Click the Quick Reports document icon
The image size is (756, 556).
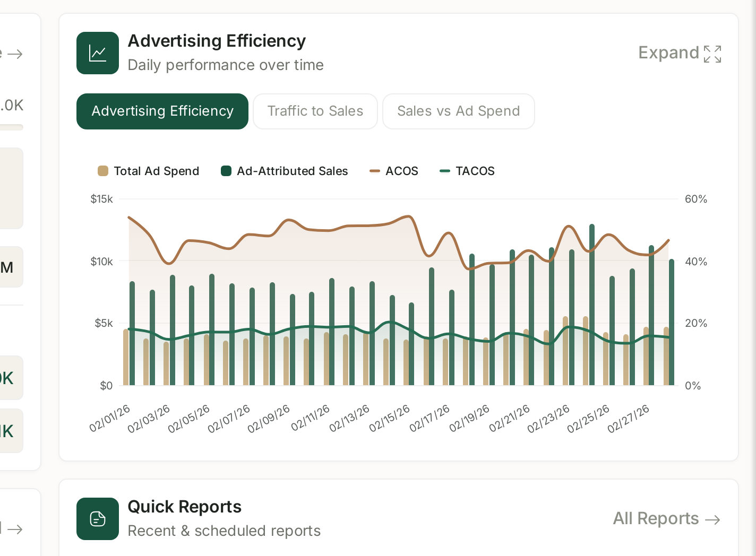[x=98, y=519]
